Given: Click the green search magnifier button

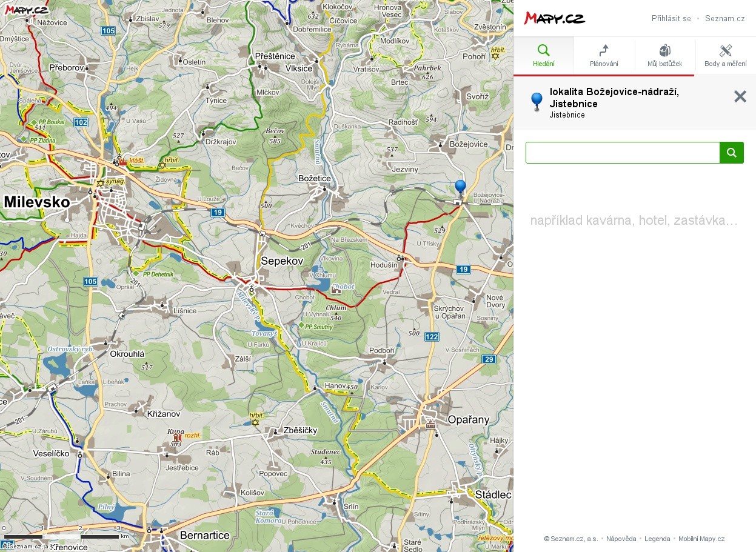Looking at the screenshot, I should click(731, 153).
